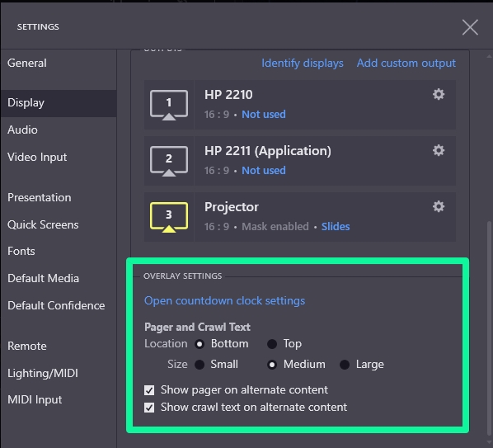Open the Remote settings section
The height and width of the screenshot is (448, 493).
pos(59,346)
